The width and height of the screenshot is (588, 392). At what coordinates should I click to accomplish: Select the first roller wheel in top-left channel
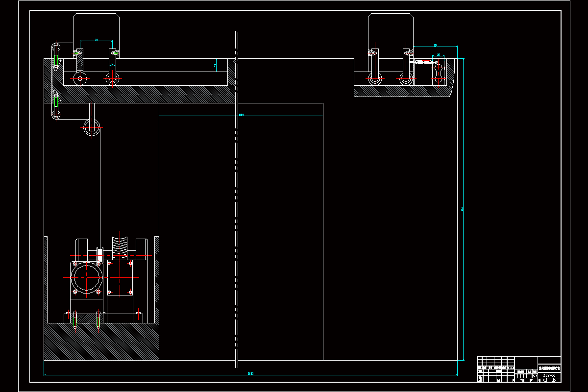tap(79, 78)
